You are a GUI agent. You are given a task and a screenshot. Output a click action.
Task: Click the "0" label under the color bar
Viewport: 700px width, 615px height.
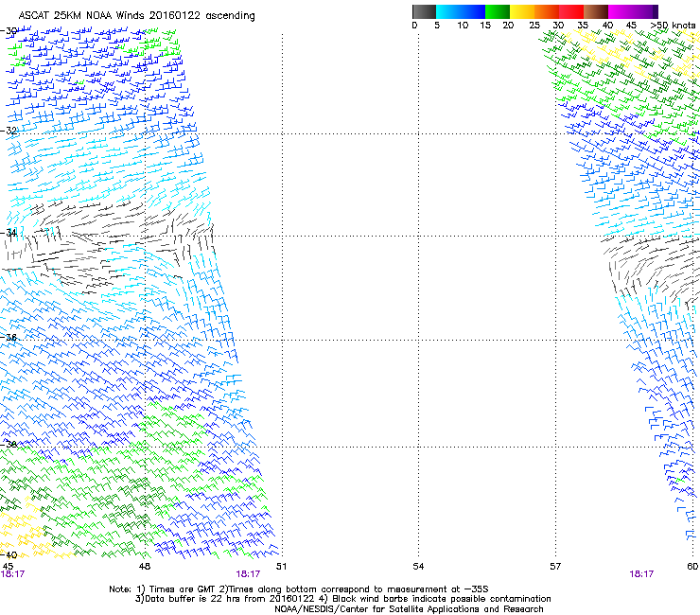[414, 26]
